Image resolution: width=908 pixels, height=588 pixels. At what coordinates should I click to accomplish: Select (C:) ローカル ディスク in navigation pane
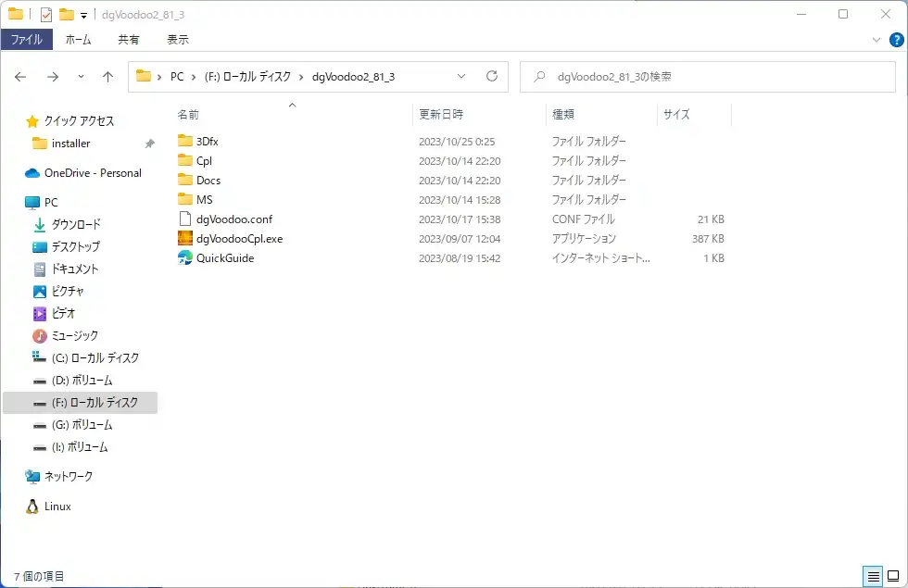click(95, 358)
